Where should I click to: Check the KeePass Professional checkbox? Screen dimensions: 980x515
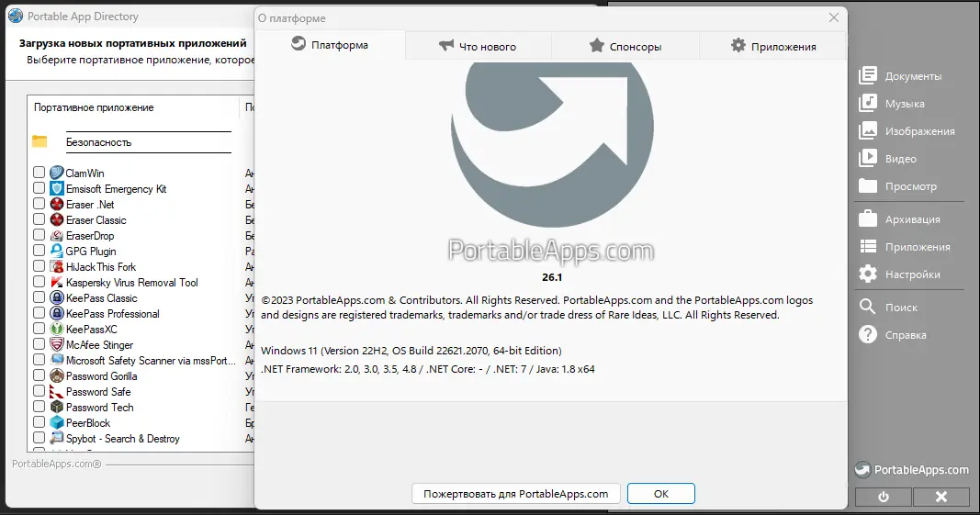[39, 312]
